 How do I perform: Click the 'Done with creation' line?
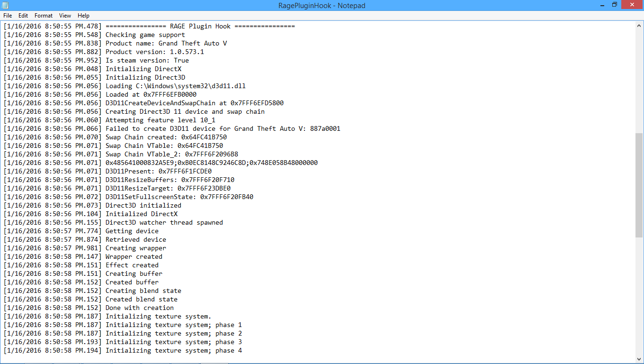(x=89, y=308)
